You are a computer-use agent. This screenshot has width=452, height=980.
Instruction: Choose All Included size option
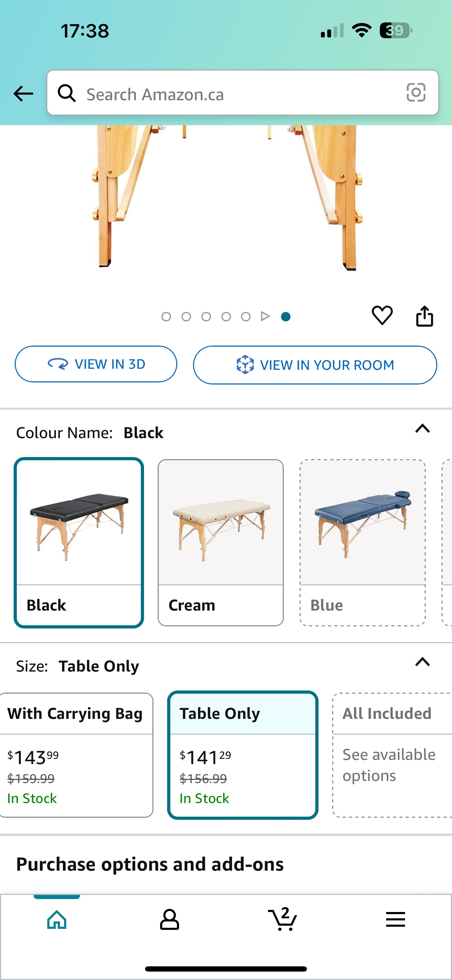(x=392, y=754)
